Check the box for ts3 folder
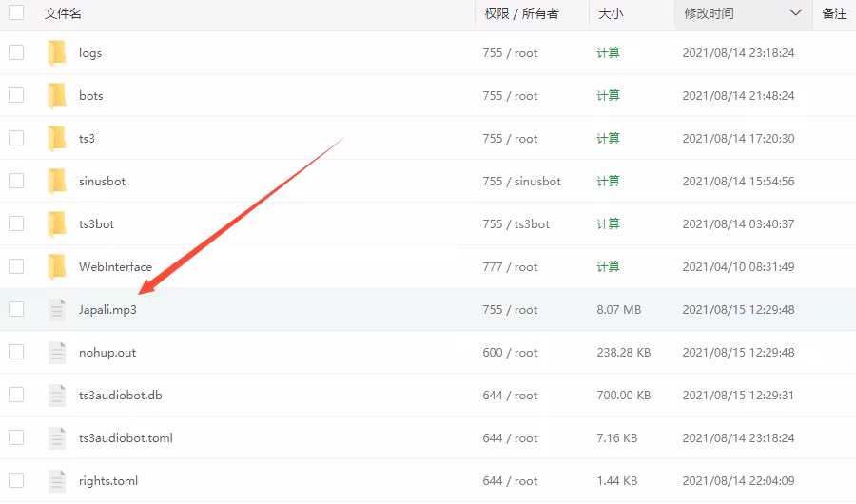 (16, 138)
